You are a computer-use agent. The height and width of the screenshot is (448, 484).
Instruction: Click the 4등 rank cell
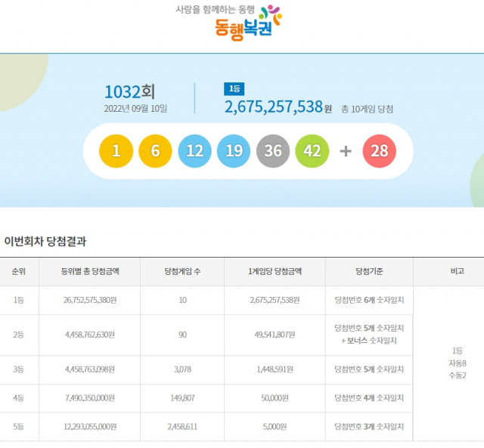click(18, 398)
